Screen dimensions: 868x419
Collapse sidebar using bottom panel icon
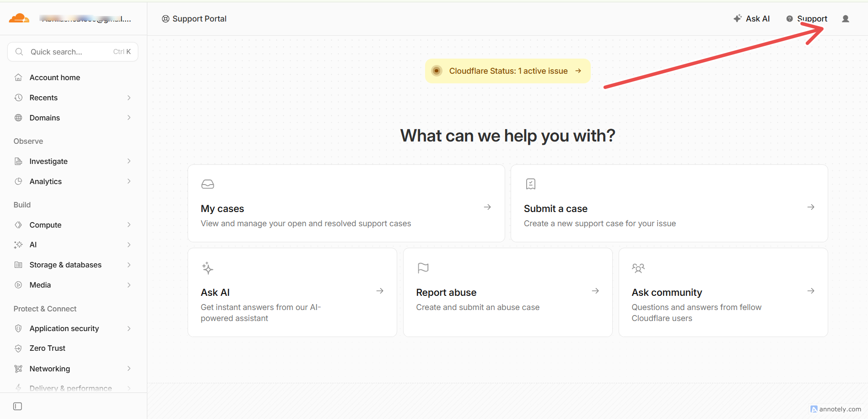click(x=18, y=406)
